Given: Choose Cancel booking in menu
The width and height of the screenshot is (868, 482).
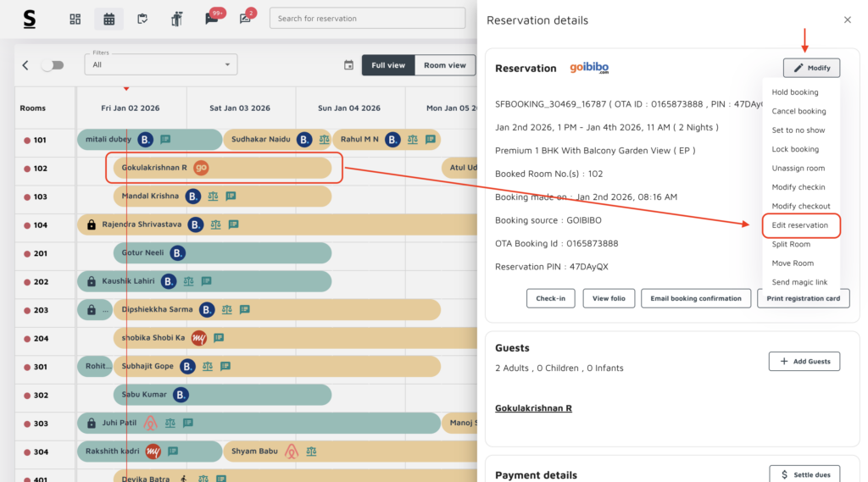Looking at the screenshot, I should pyautogui.click(x=798, y=111).
